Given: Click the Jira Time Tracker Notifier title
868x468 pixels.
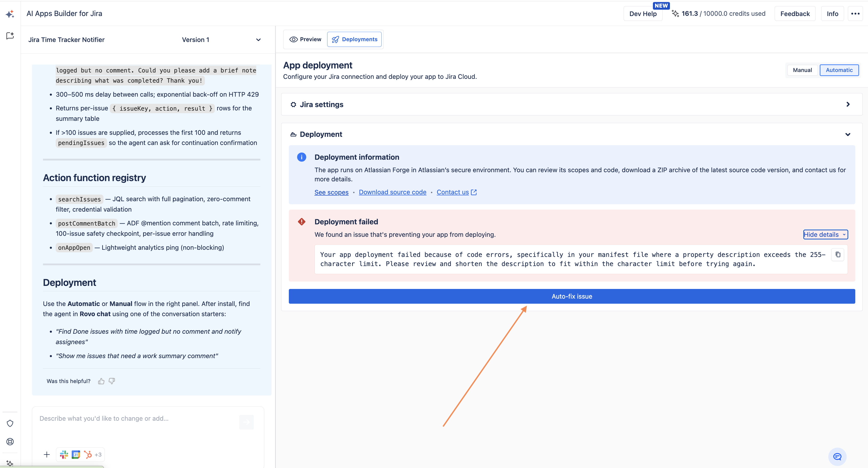Looking at the screenshot, I should [66, 40].
